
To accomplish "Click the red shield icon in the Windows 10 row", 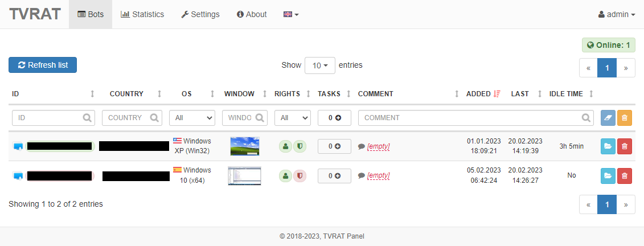I will [x=300, y=175].
